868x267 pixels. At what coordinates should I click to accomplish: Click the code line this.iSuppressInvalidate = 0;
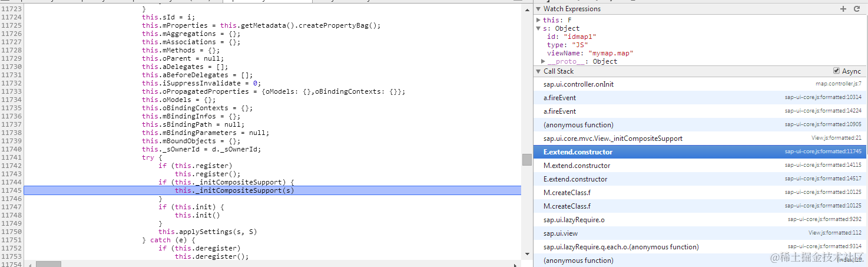(201, 83)
